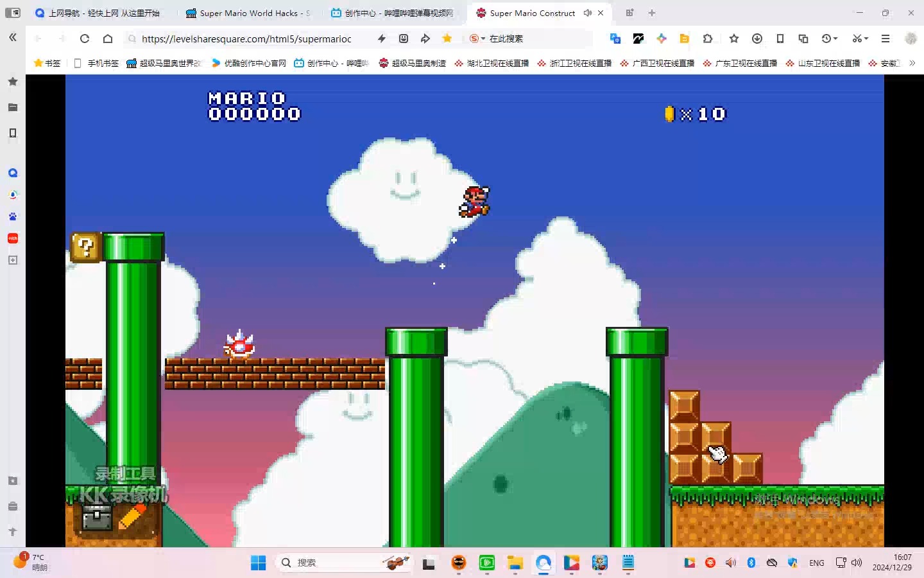Screen dimensions: 924x578
Task: Select the orange pencil edit tool
Action: tap(133, 516)
